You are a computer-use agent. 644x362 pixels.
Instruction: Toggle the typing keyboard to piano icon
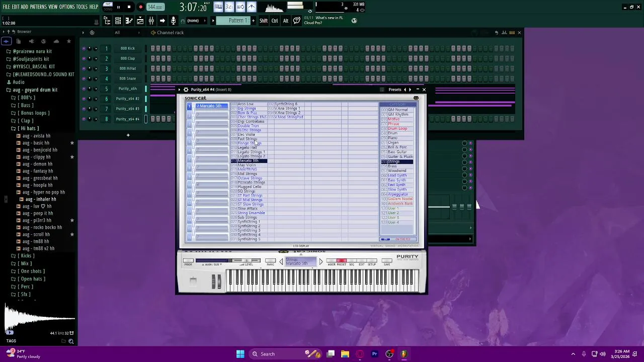(218, 7)
